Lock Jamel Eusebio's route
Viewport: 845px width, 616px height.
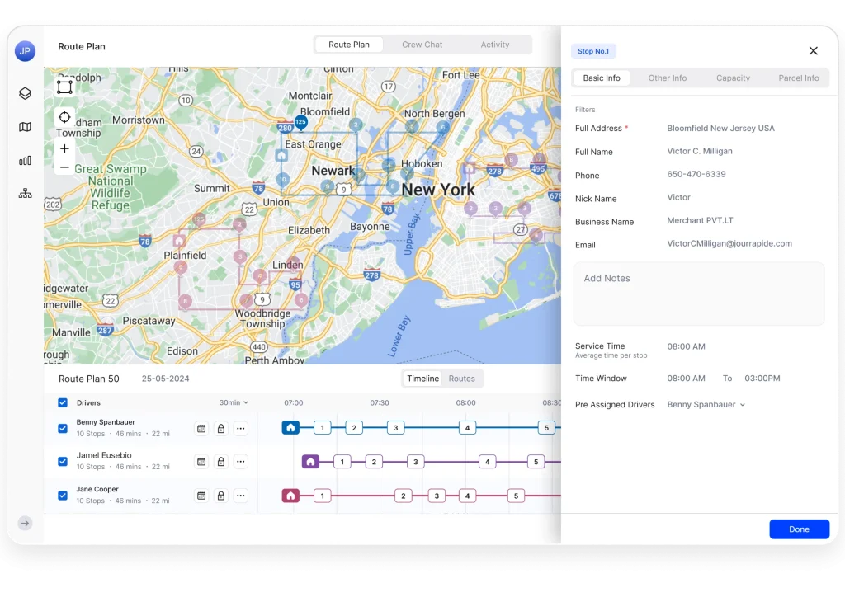click(x=221, y=462)
